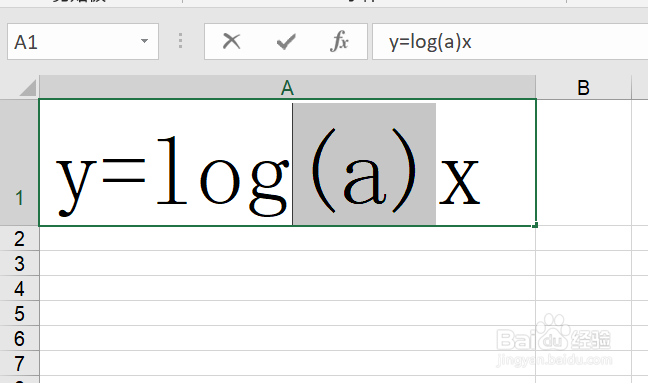Select row 5 header
The image size is (648, 383).
point(19,313)
